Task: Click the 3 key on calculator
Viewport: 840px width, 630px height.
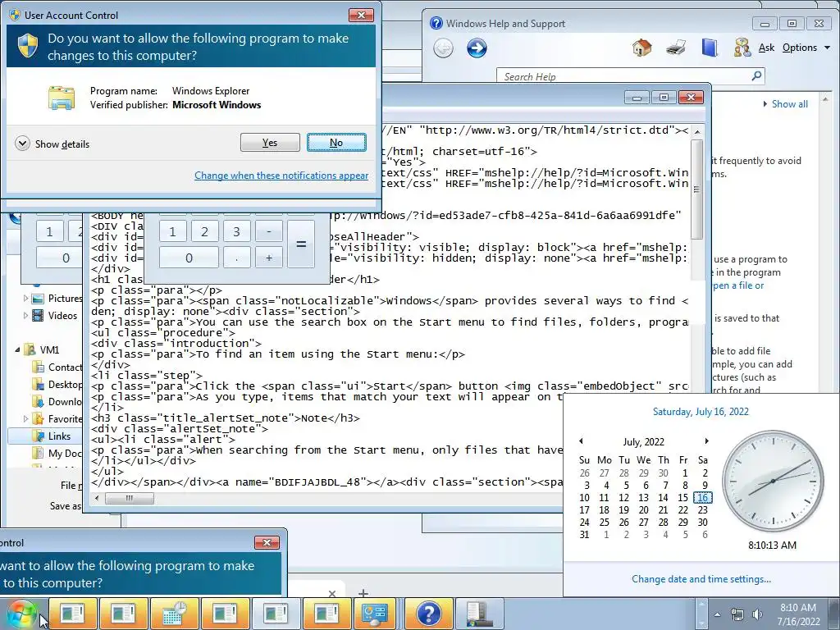Action: point(236,231)
